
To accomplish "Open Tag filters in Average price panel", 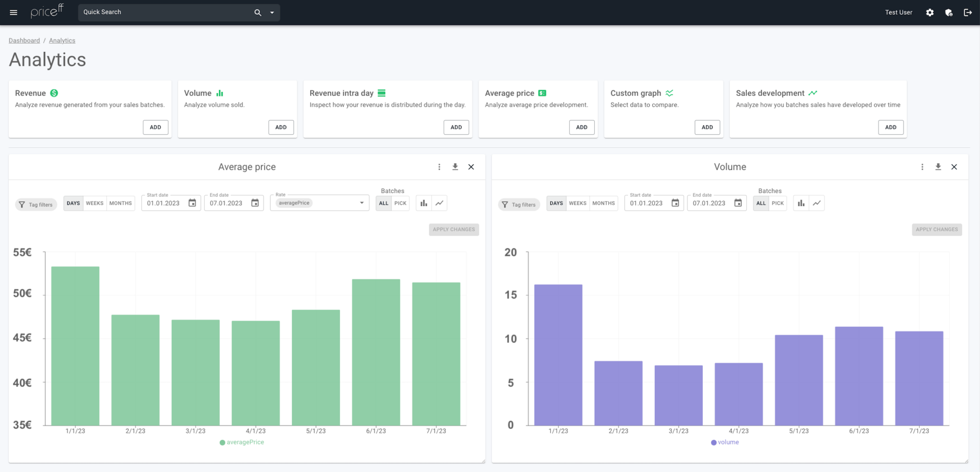I will 36,205.
